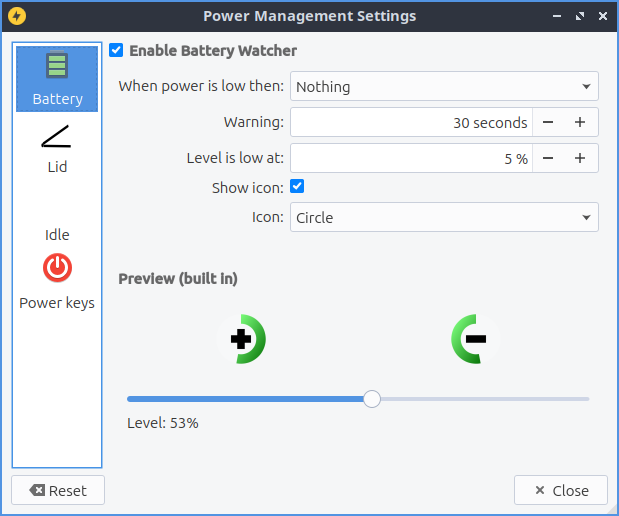
Task: Decrease Warning time with minus button
Action: click(x=548, y=123)
